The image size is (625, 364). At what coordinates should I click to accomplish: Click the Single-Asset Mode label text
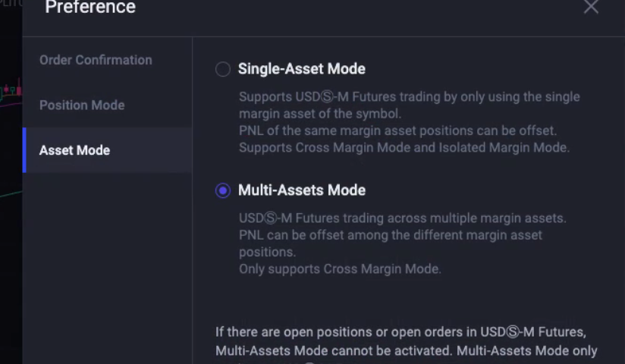[x=302, y=69]
